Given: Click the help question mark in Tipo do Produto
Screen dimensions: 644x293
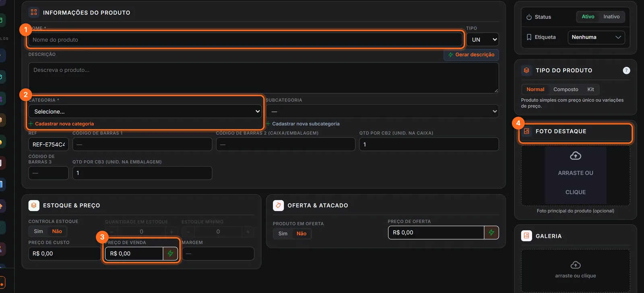Looking at the screenshot, I should [626, 70].
